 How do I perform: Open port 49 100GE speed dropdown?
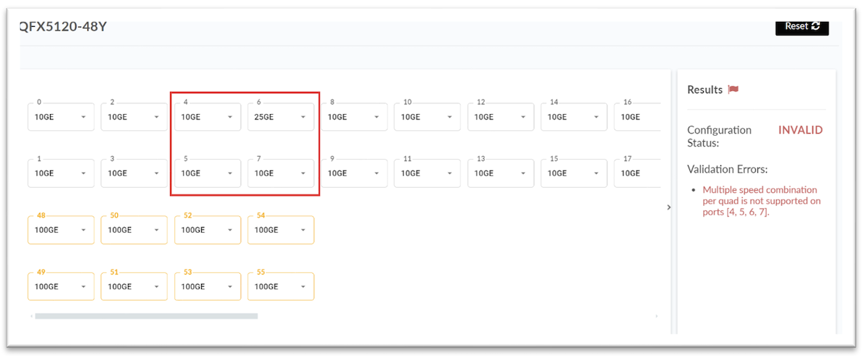(61, 287)
